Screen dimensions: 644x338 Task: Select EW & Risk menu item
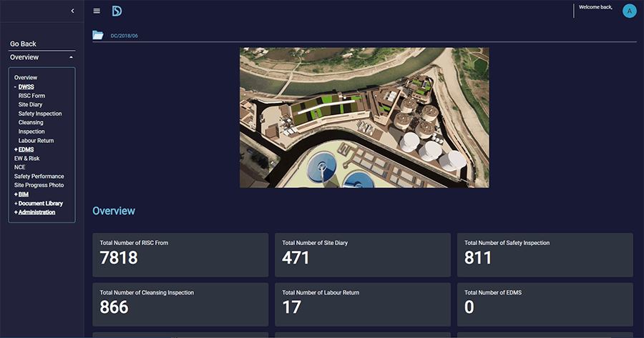(x=26, y=159)
